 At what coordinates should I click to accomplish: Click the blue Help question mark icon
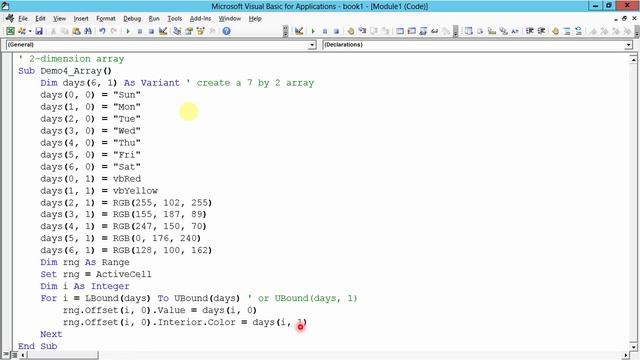coord(227,31)
